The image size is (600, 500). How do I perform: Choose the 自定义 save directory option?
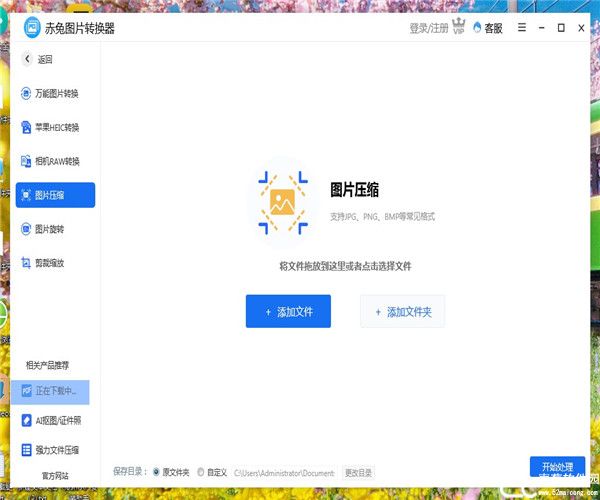coord(201,472)
